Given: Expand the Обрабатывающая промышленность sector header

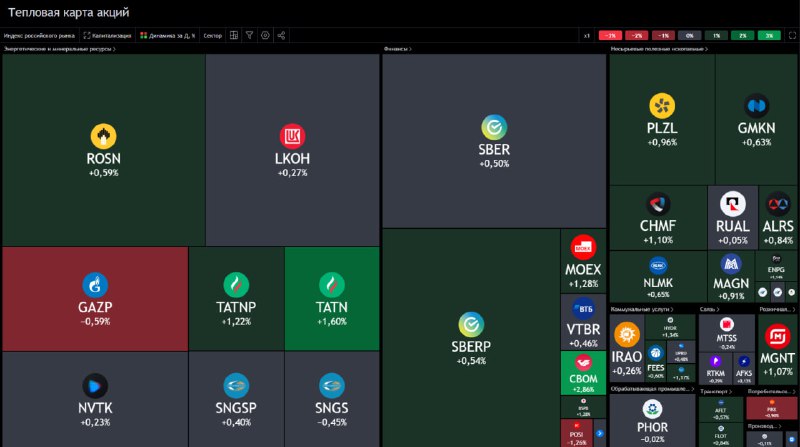Looking at the screenshot, I should (653, 389).
